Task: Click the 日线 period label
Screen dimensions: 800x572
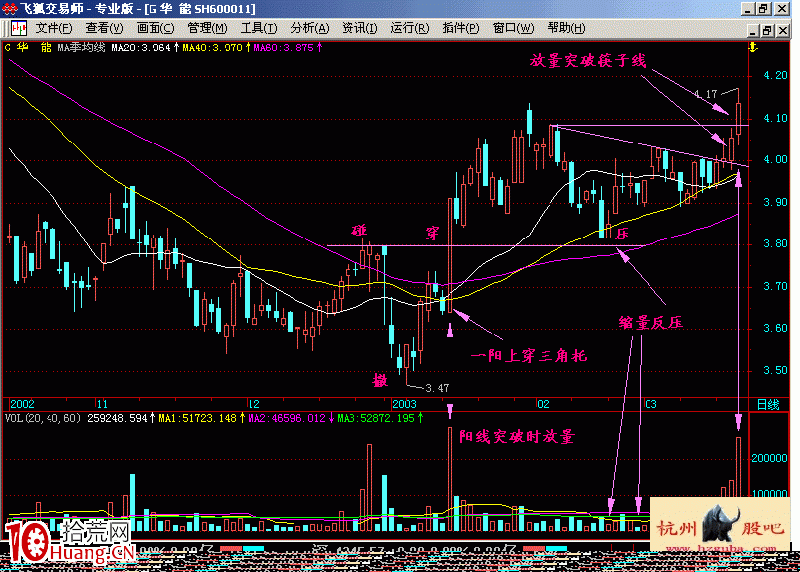Action: click(x=768, y=405)
